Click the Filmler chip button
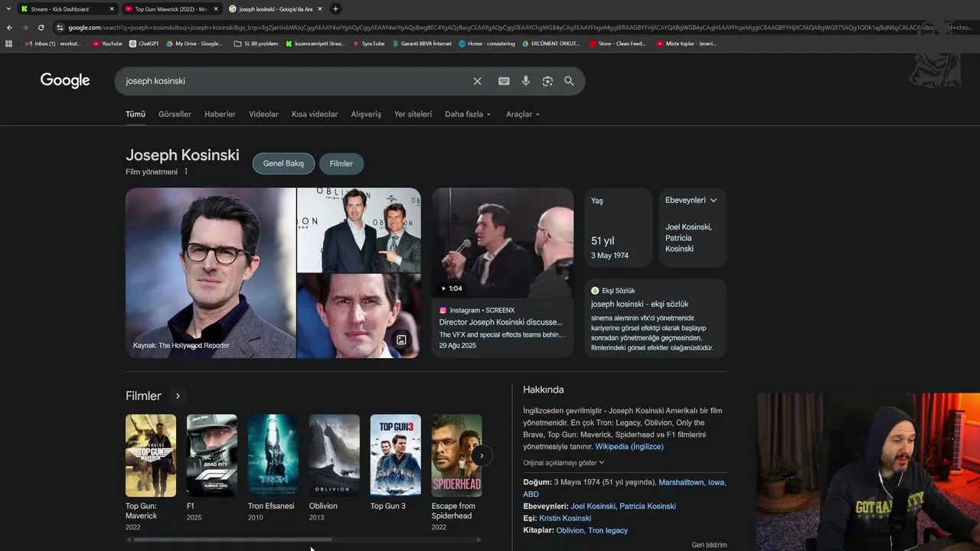This screenshot has width=980, height=551. [x=341, y=163]
